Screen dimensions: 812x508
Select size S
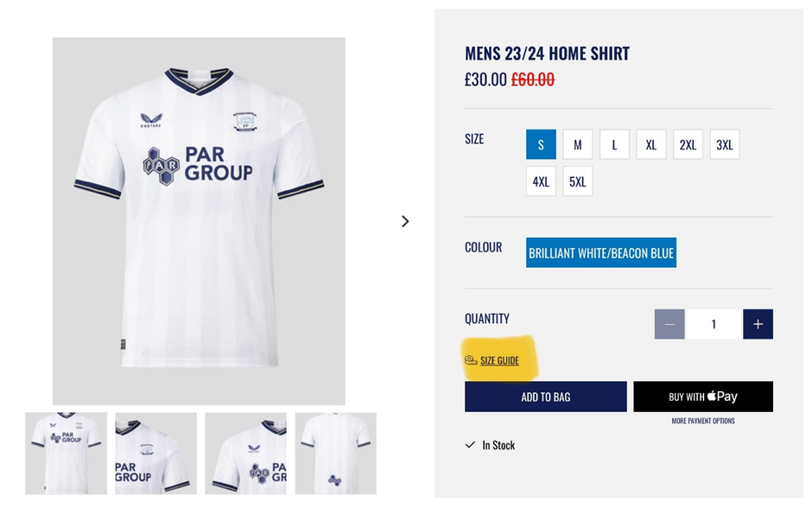pos(541,144)
